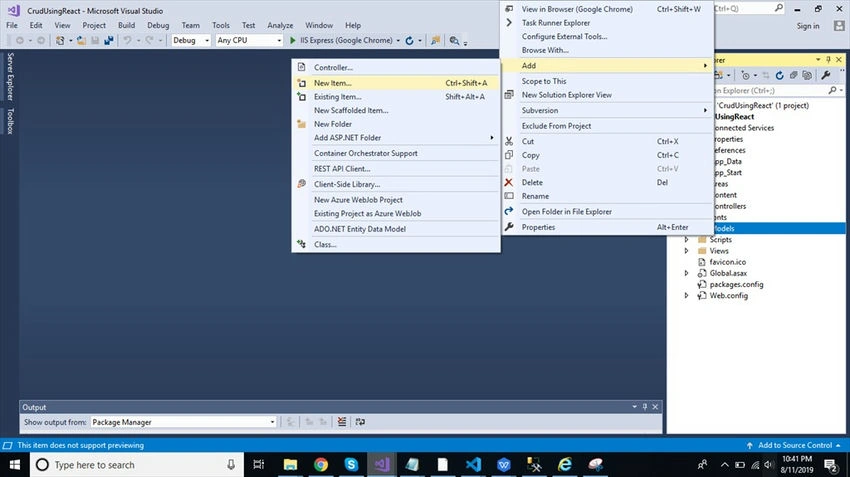The image size is (850, 477).
Task: Click the Open File toolbar icon
Action: coord(81,41)
